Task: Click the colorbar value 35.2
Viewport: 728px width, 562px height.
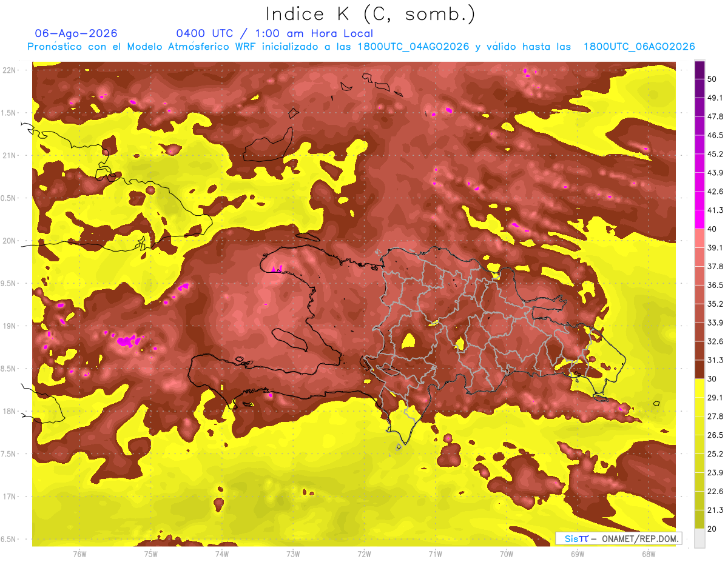Action: point(715,304)
